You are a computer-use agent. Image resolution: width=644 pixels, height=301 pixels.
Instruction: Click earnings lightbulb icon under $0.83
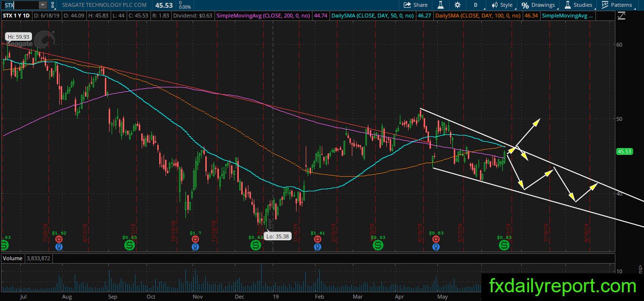pyautogui.click(x=436, y=247)
